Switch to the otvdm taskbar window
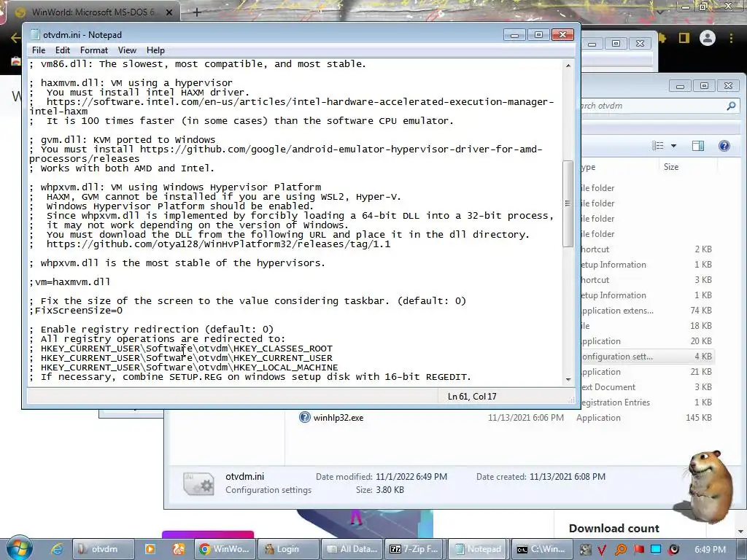 [103, 549]
